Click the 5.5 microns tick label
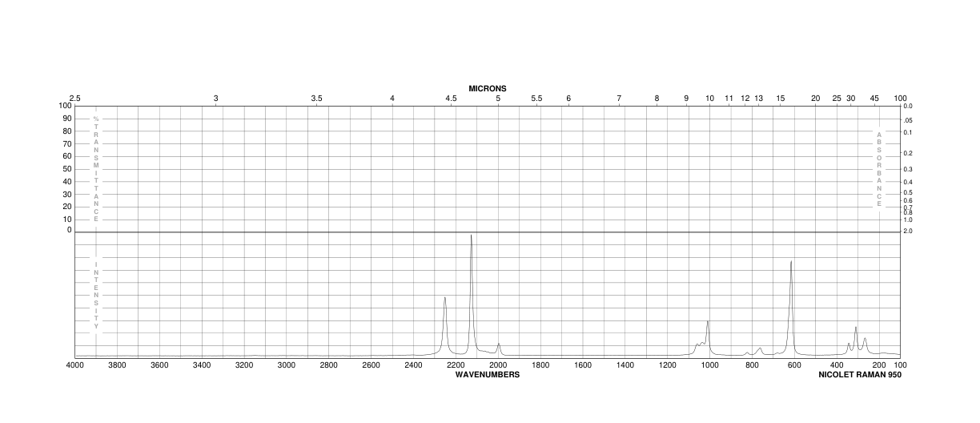Viewport: 980px width, 423px height. coord(536,99)
